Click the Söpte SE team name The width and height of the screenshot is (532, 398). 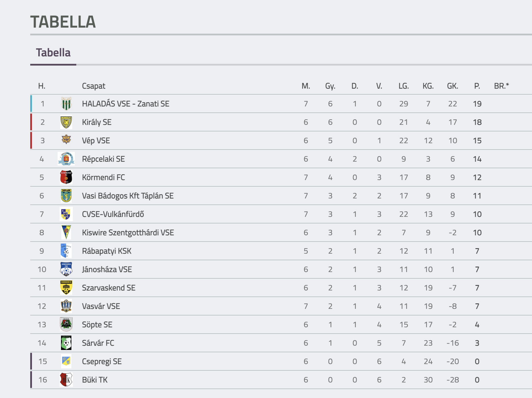tap(97, 325)
